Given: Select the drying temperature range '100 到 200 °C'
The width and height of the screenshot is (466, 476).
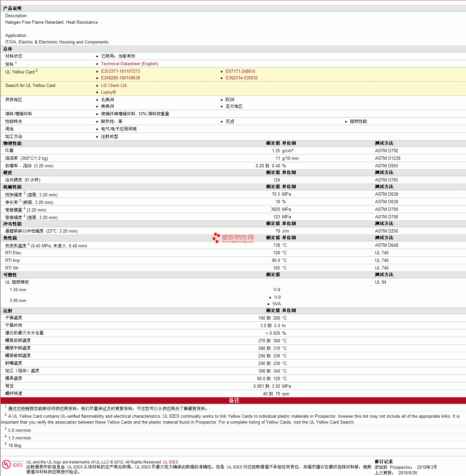Looking at the screenshot, I should tap(273, 318).
